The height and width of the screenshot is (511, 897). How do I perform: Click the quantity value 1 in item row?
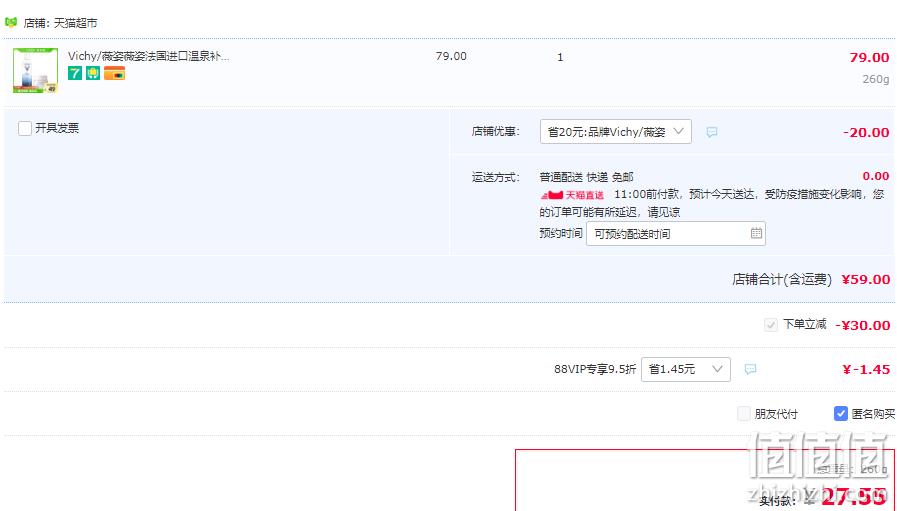click(x=560, y=57)
